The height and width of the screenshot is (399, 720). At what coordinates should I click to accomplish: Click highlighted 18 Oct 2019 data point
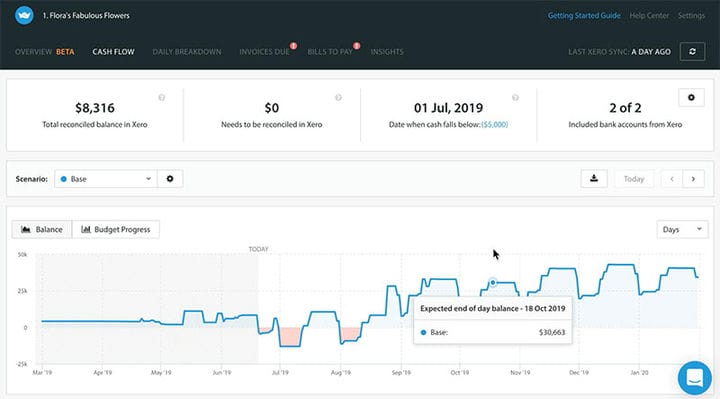coord(493,282)
